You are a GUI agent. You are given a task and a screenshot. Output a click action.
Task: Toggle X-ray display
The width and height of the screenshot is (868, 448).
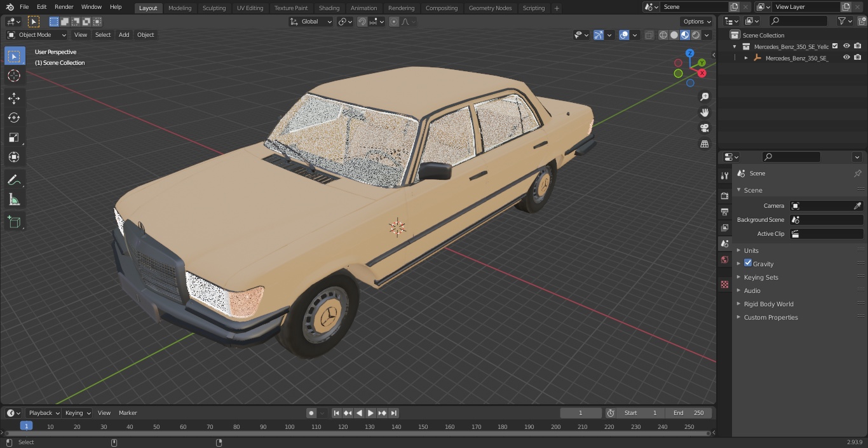pyautogui.click(x=649, y=35)
